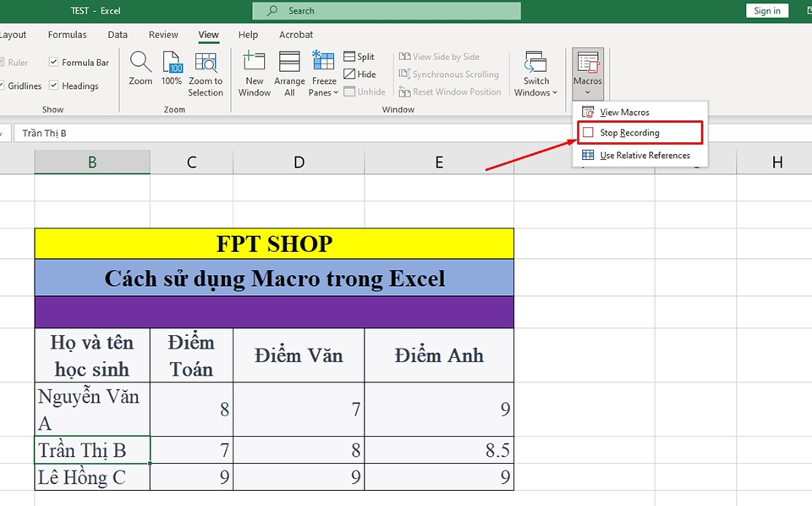
Task: Open the Help tab
Action: [248, 35]
